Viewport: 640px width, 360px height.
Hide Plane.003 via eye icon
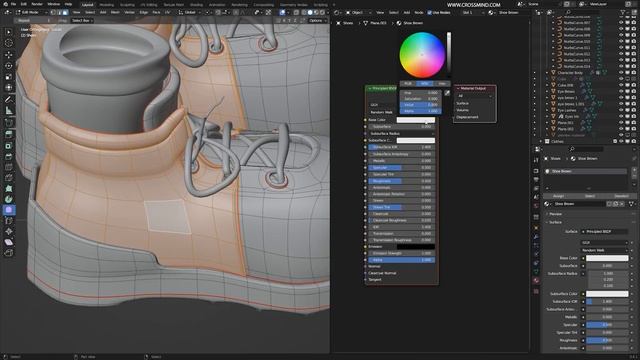pyautogui.click(x=621, y=129)
